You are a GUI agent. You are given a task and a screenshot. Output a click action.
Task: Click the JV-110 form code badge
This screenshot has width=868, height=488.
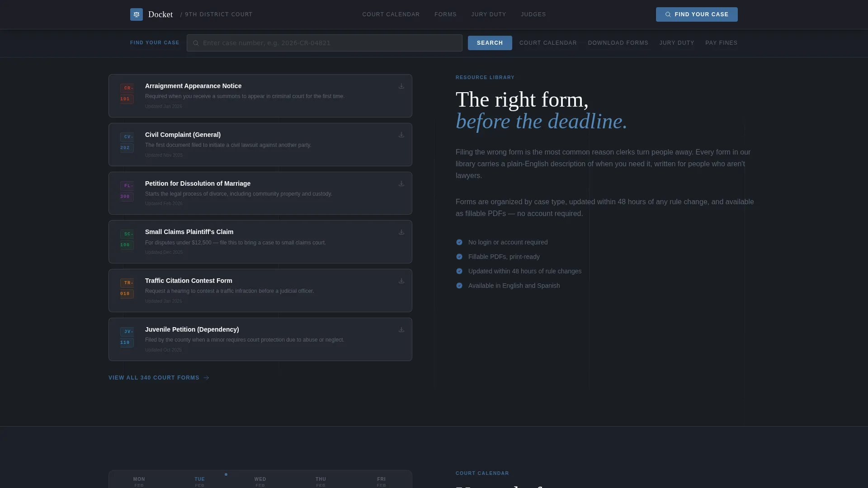pyautogui.click(x=127, y=337)
